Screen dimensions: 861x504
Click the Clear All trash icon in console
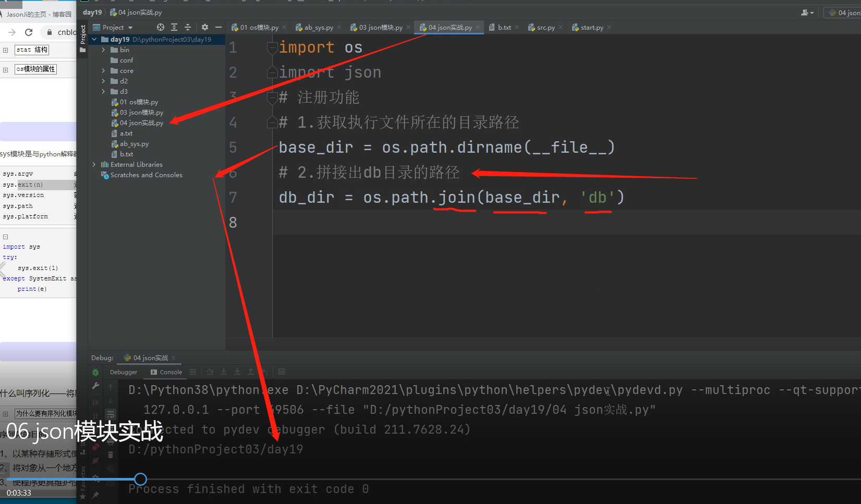click(x=111, y=455)
